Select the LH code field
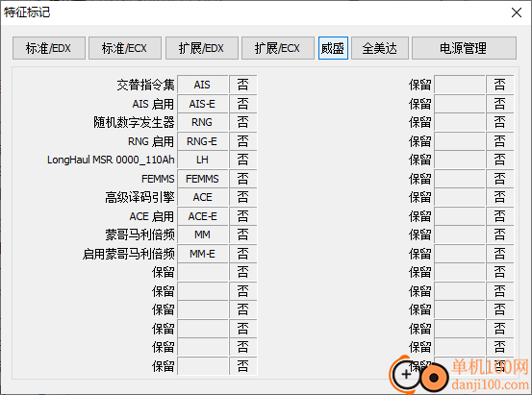 203,160
